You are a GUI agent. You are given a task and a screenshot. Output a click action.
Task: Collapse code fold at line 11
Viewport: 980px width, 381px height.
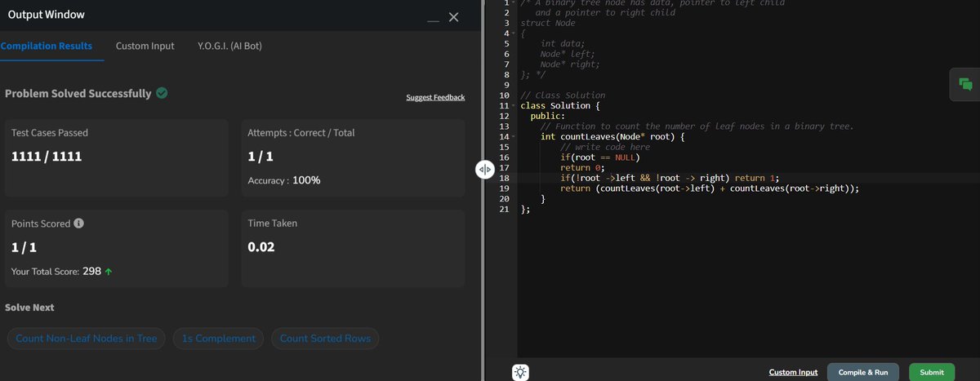[x=513, y=106]
